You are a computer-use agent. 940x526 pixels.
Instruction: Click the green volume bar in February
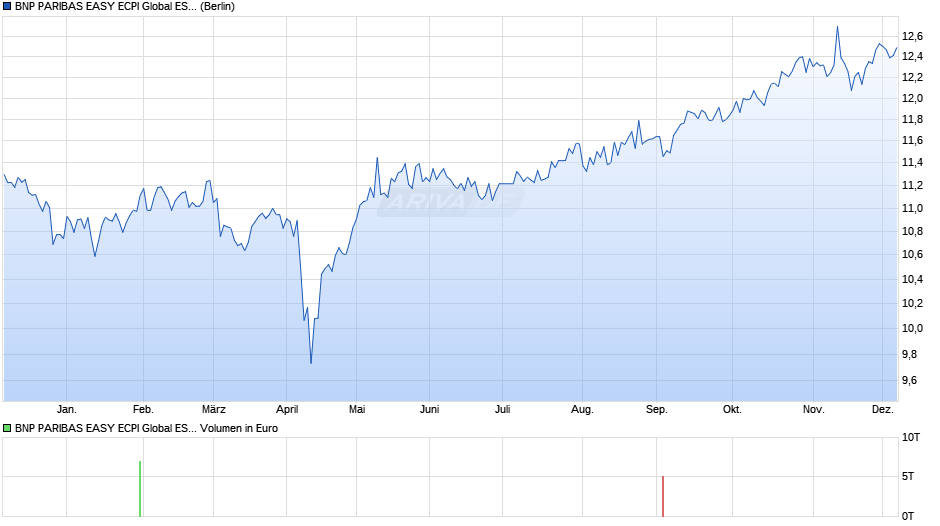[140, 489]
